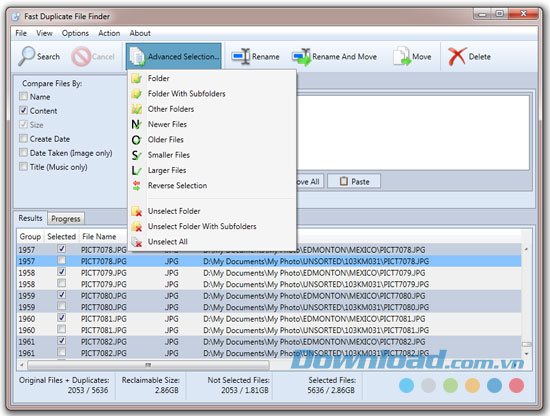Click the Paste clipboard icon
This screenshot has height=416, width=550.
coord(344,181)
